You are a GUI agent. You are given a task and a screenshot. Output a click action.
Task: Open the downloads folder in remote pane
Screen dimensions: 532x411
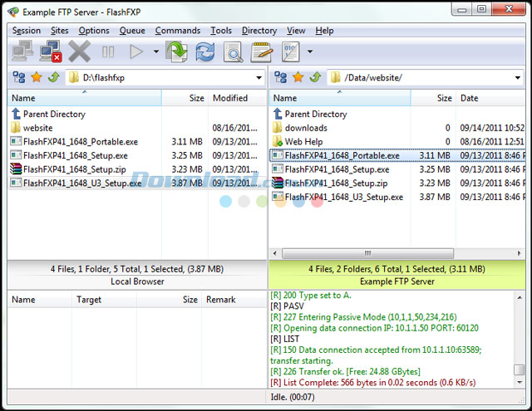(305, 128)
